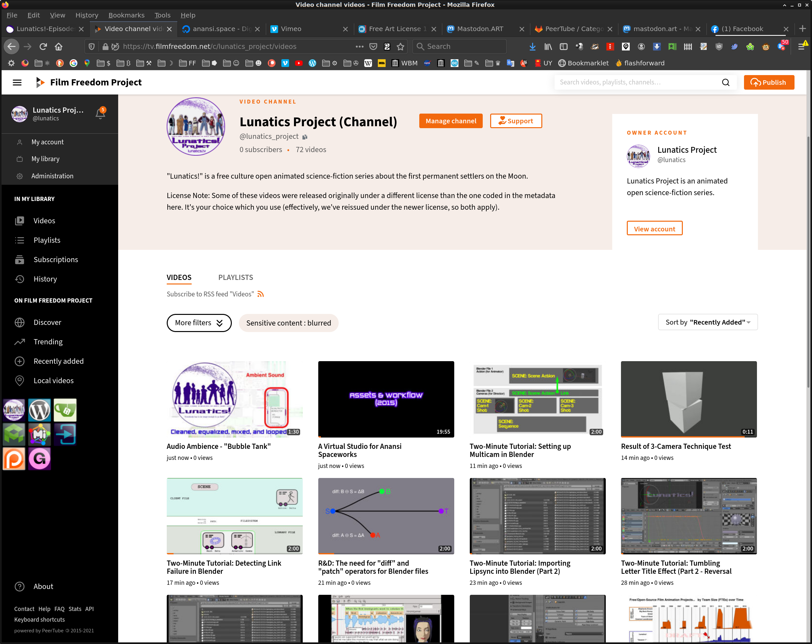The image size is (812, 644).
Task: Open the Bookmarks menu
Action: pos(126,15)
